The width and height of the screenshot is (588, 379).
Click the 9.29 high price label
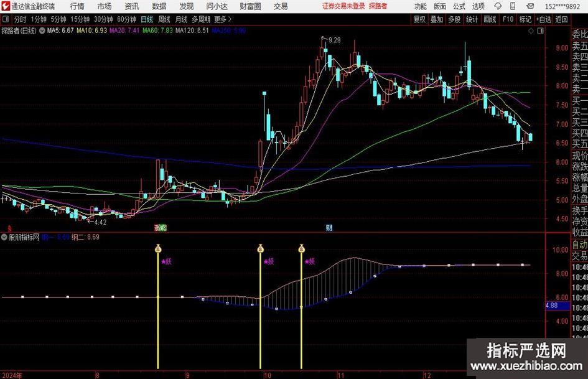tap(334, 40)
